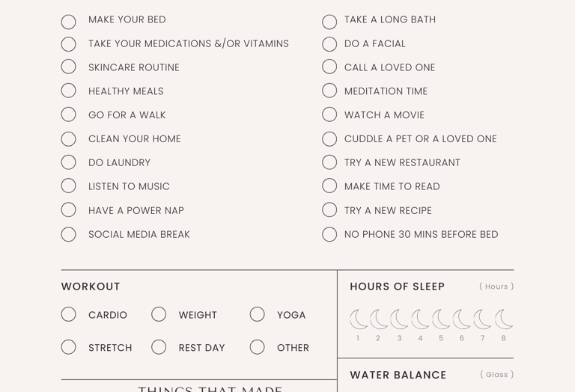575x392 pixels.
Task: Click the seventh moon sleep icon
Action: [x=483, y=319]
